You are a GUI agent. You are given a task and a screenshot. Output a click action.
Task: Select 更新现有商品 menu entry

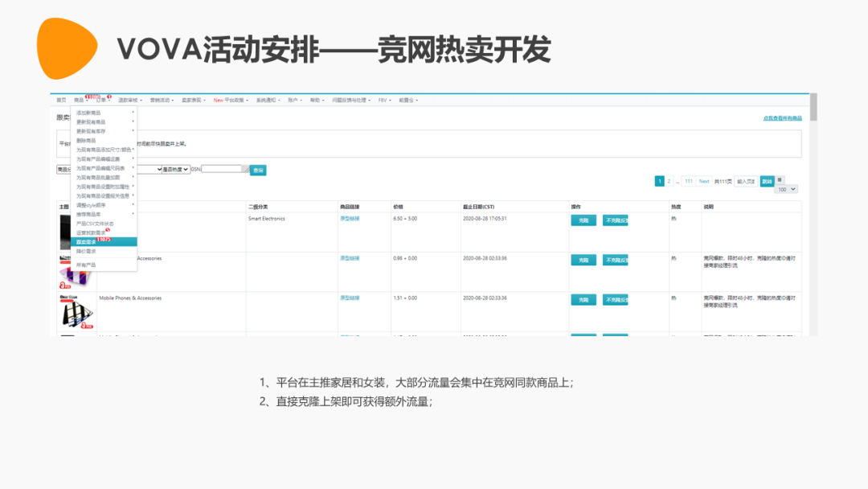click(104, 121)
